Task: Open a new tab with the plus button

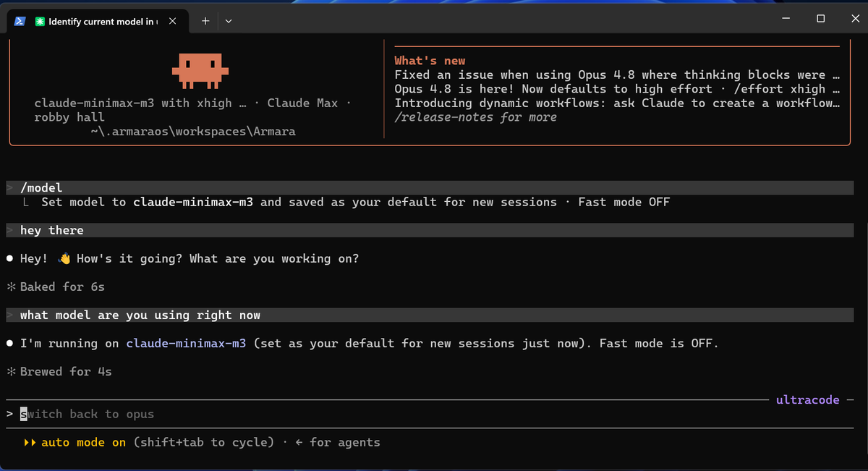Action: coord(205,21)
